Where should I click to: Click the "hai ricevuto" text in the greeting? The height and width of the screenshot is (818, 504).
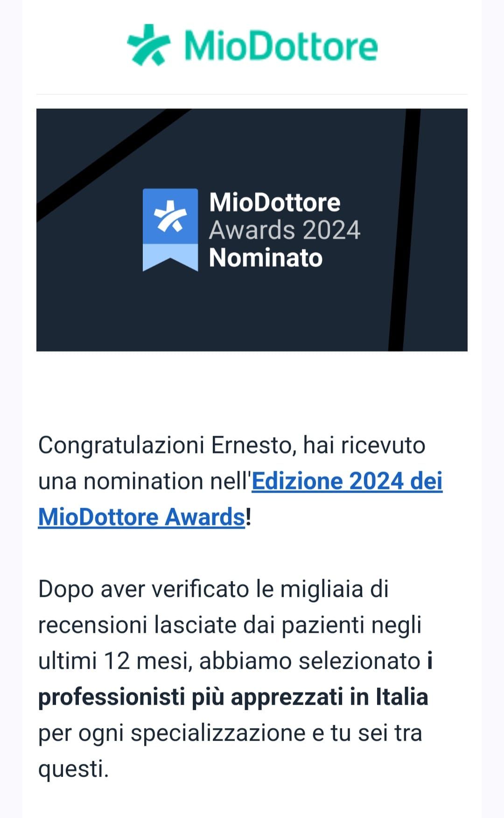point(364,445)
